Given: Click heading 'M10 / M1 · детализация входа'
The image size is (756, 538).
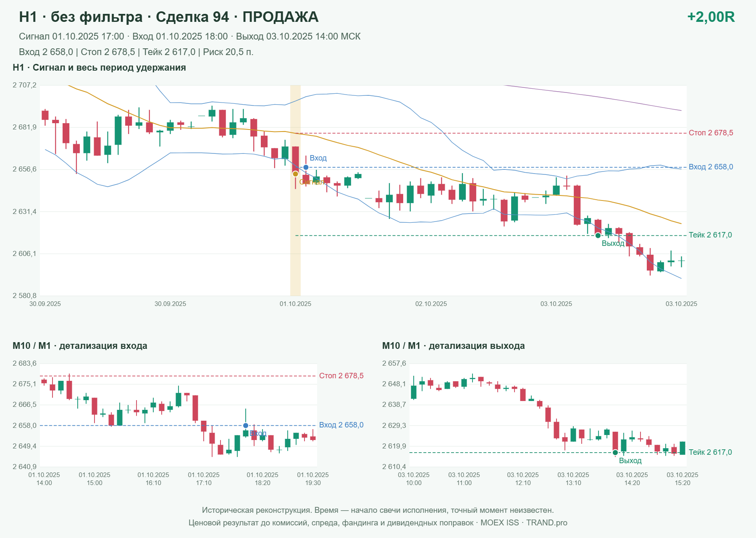Looking at the screenshot, I should (x=80, y=346).
